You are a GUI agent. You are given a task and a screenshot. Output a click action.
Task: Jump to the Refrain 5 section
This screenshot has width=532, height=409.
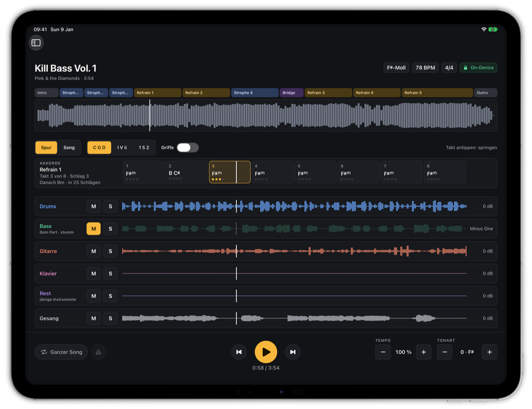click(x=437, y=93)
